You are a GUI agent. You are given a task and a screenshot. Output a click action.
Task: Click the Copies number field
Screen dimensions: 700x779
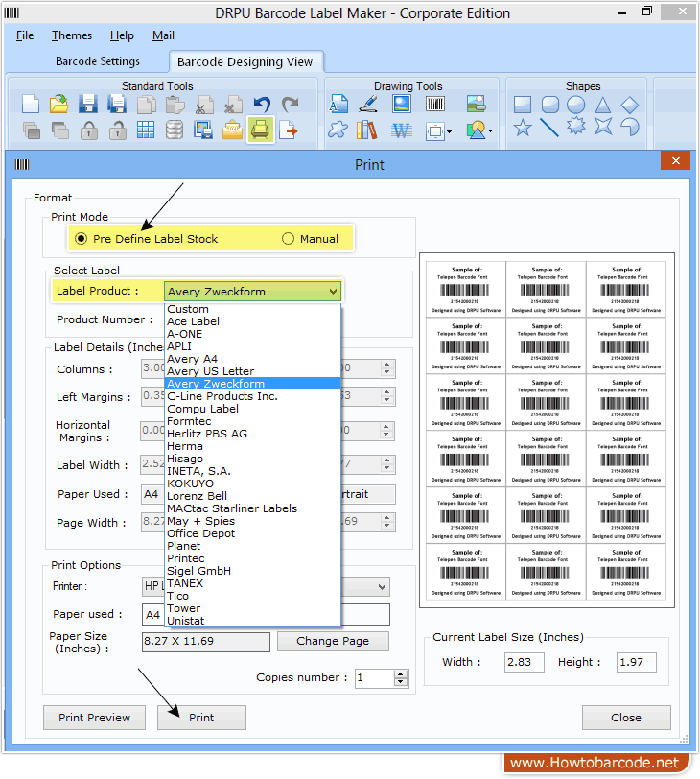[375, 677]
